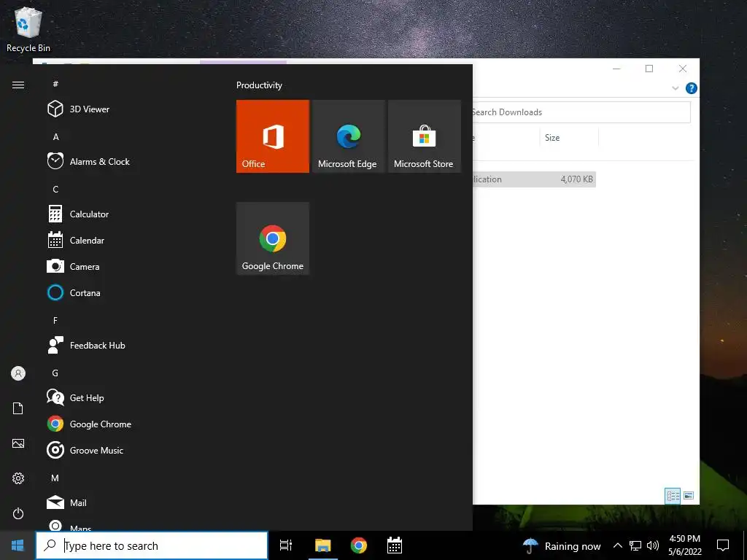This screenshot has height=560, width=747.
Task: Click the Windows Start button
Action: click(x=18, y=545)
